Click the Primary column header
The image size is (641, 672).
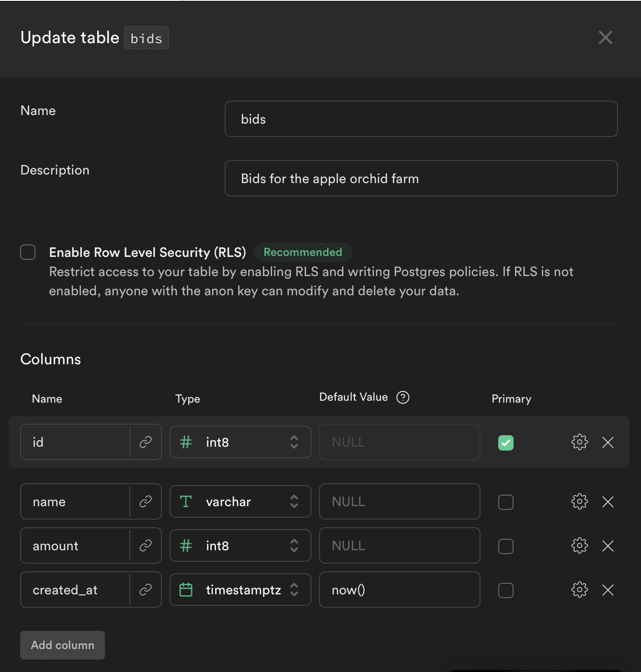click(511, 399)
